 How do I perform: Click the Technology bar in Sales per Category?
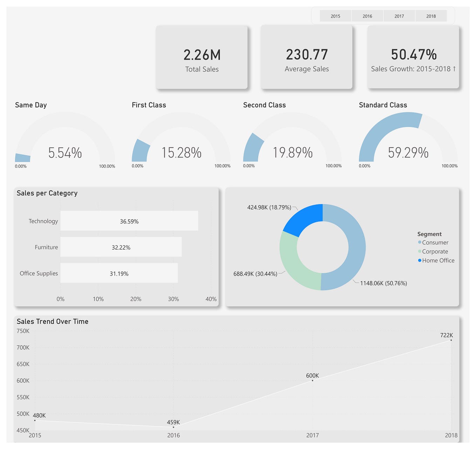click(x=129, y=221)
